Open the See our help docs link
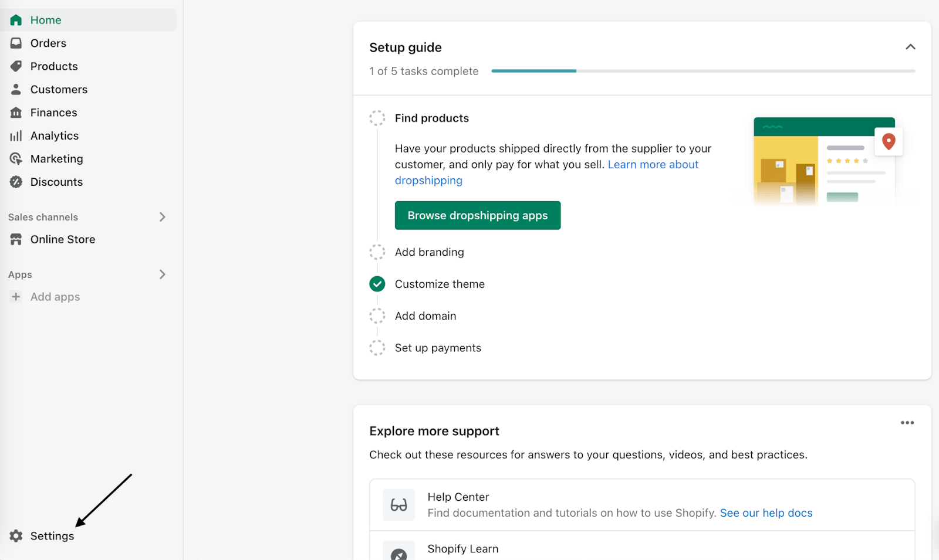This screenshot has width=939, height=560. point(766,513)
